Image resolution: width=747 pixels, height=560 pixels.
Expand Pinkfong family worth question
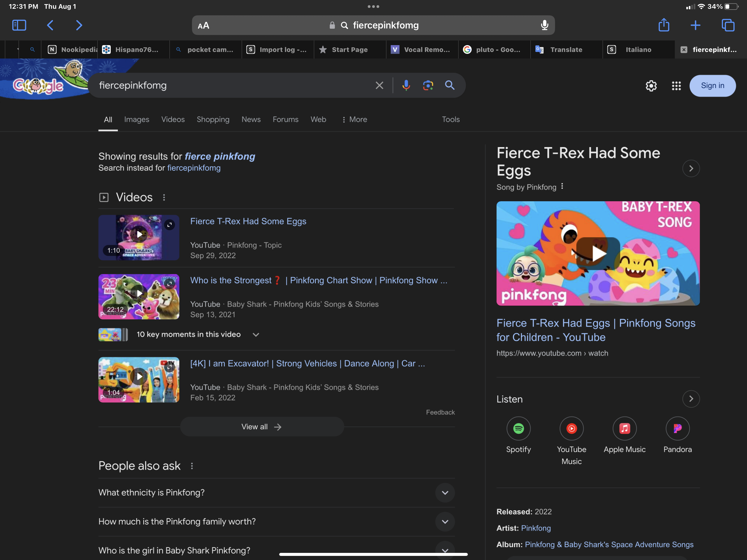tap(445, 521)
